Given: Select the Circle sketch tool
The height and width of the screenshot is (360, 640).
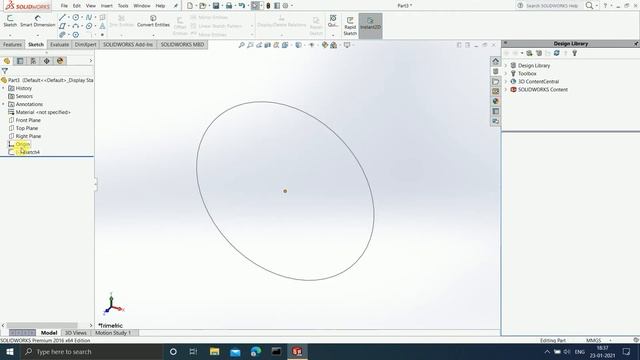Looking at the screenshot, I should click(x=76, y=18).
